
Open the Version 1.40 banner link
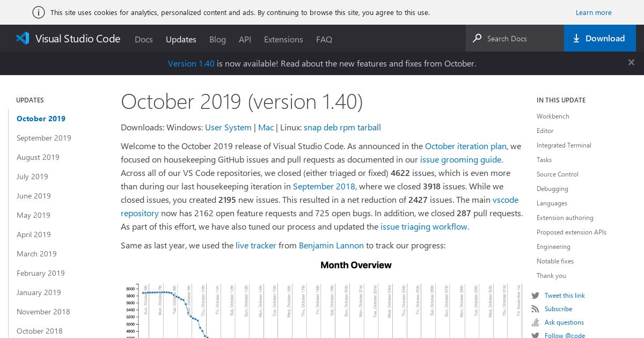point(191,63)
